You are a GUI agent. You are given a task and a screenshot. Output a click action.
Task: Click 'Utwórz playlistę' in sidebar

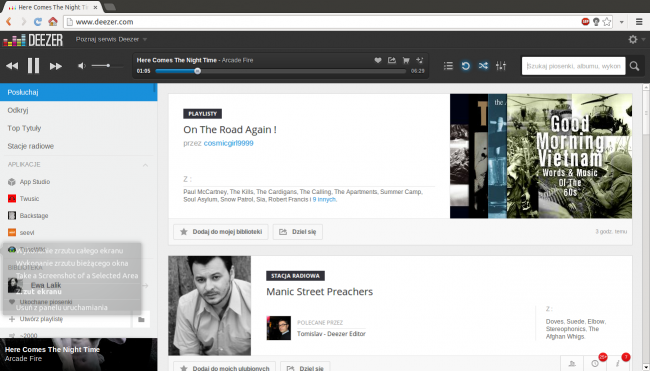(x=41, y=319)
